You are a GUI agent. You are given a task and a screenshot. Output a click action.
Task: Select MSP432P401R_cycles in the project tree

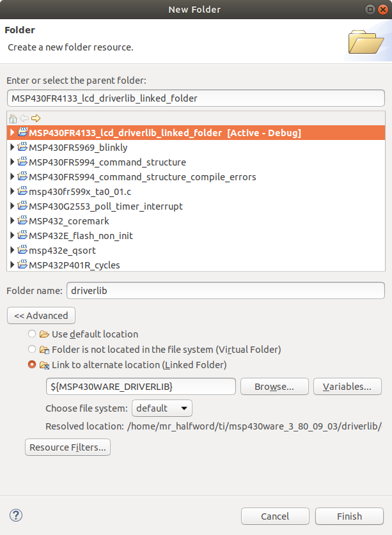click(74, 265)
